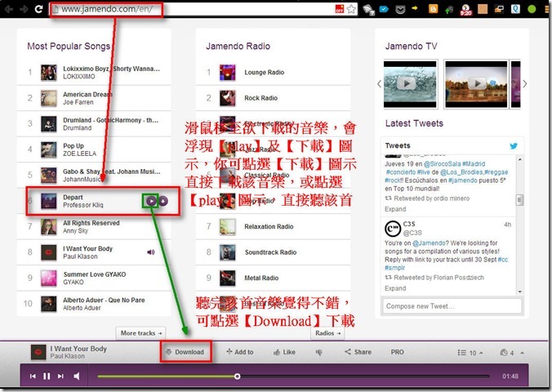Play the song Depart by Professor Kliq
The width and height of the screenshot is (552, 392).
pyautogui.click(x=151, y=201)
